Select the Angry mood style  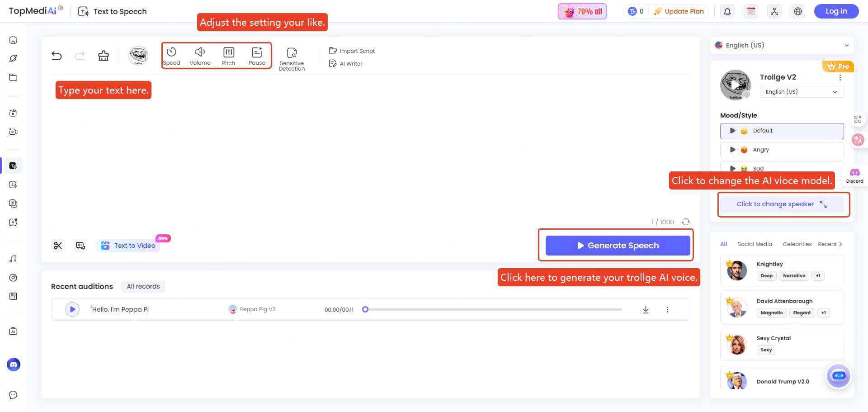[x=782, y=149]
